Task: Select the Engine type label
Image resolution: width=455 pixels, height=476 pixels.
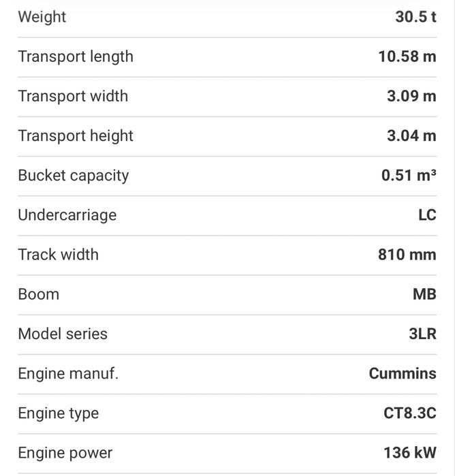Action: click(59, 414)
